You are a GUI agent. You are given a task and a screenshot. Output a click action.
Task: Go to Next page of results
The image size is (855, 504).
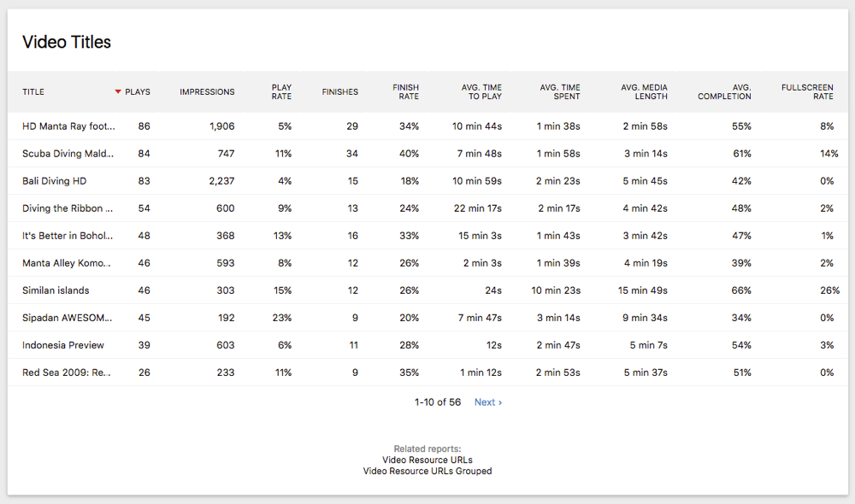487,402
